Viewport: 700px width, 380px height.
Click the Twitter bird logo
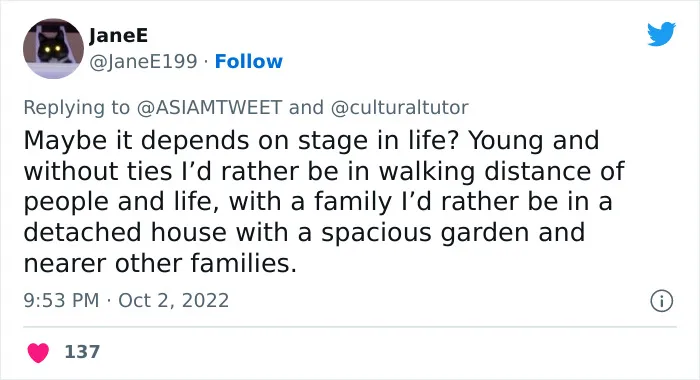pyautogui.click(x=661, y=33)
